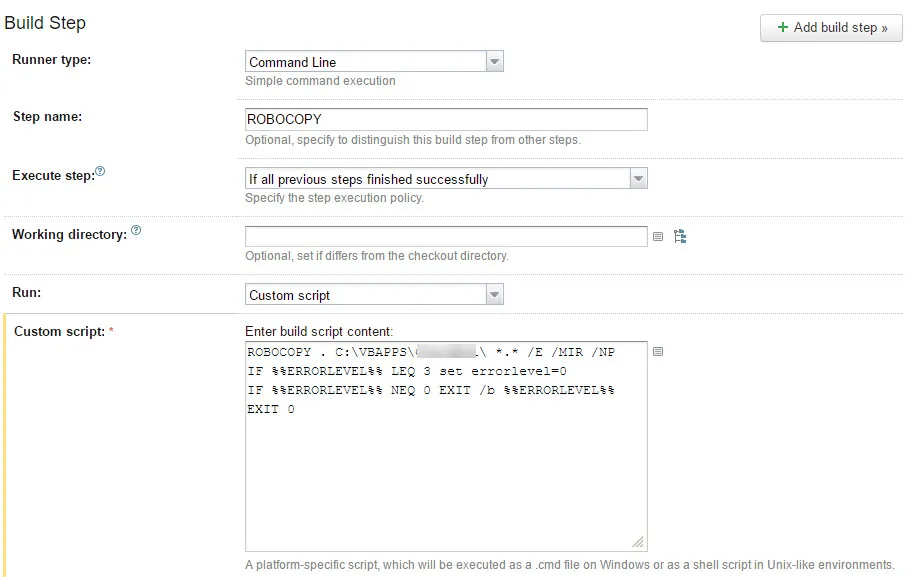Click the script textarea resize grip
This screenshot has width=907, height=577.
point(638,542)
